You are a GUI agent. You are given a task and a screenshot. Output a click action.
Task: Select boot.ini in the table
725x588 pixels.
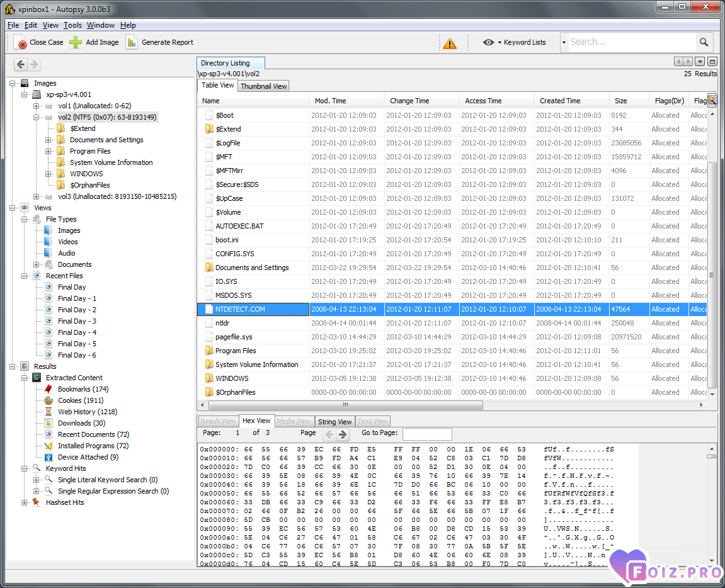point(453,239)
